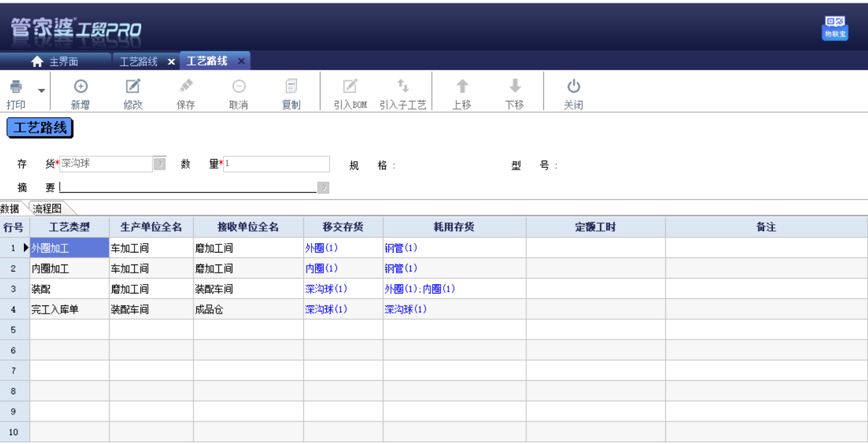Image resolution: width=868 pixels, height=444 pixels.
Task: Click the 外圈(1);内圈(1) link in row 3
Action: (x=419, y=289)
